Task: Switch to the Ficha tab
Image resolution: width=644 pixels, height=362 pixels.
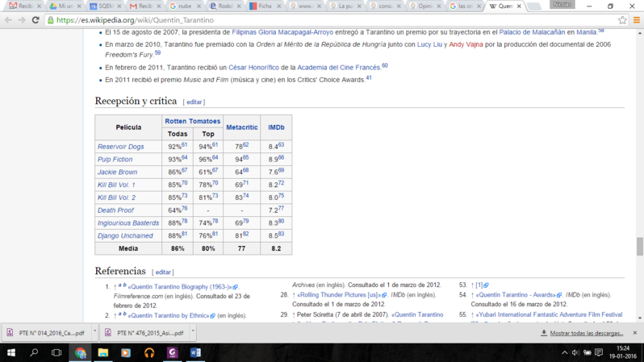Action: click(x=265, y=6)
